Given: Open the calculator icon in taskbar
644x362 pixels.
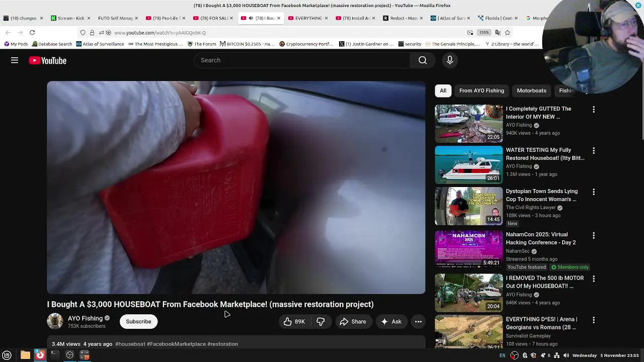Looking at the screenshot, I should click(x=85, y=355).
